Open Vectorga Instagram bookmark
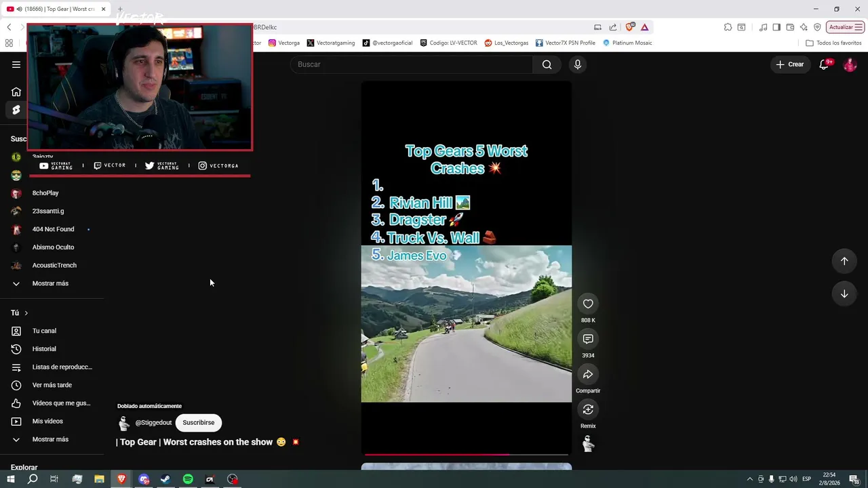This screenshot has width=868, height=488. point(284,43)
